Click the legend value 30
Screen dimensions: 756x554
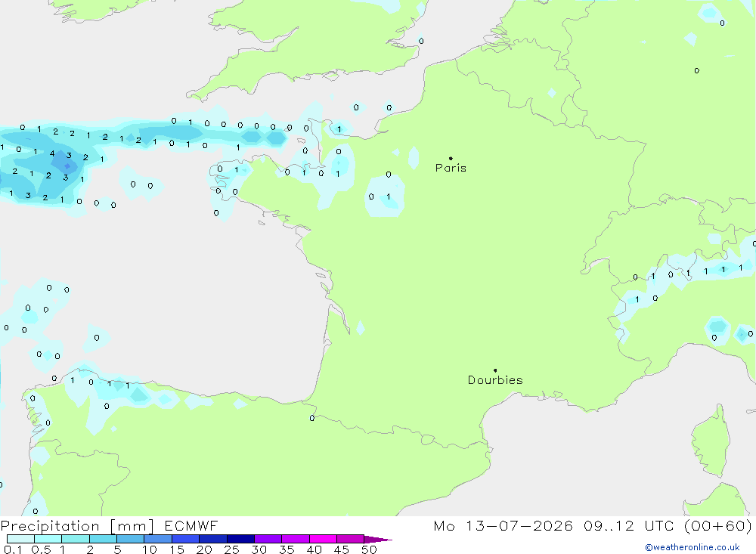coord(259,549)
